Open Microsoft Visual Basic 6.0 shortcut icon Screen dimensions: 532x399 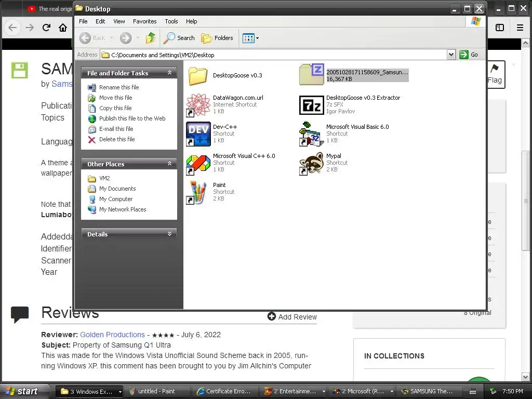pyautogui.click(x=311, y=134)
